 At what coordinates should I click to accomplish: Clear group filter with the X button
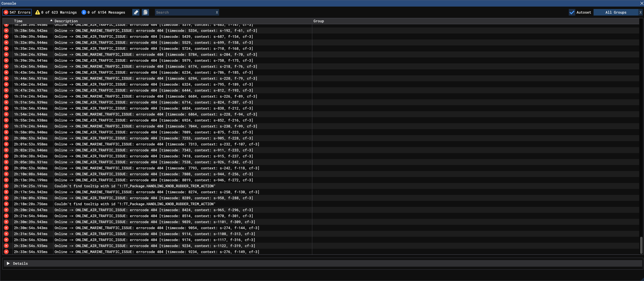[x=640, y=12]
